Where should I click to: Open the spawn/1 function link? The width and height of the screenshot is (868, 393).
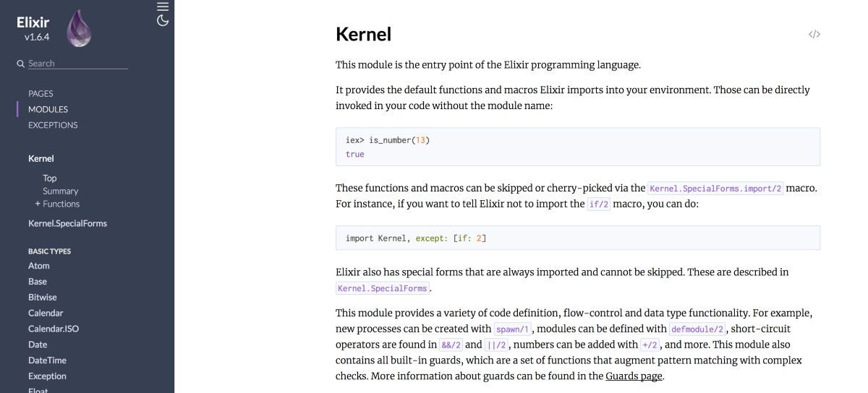click(x=512, y=329)
